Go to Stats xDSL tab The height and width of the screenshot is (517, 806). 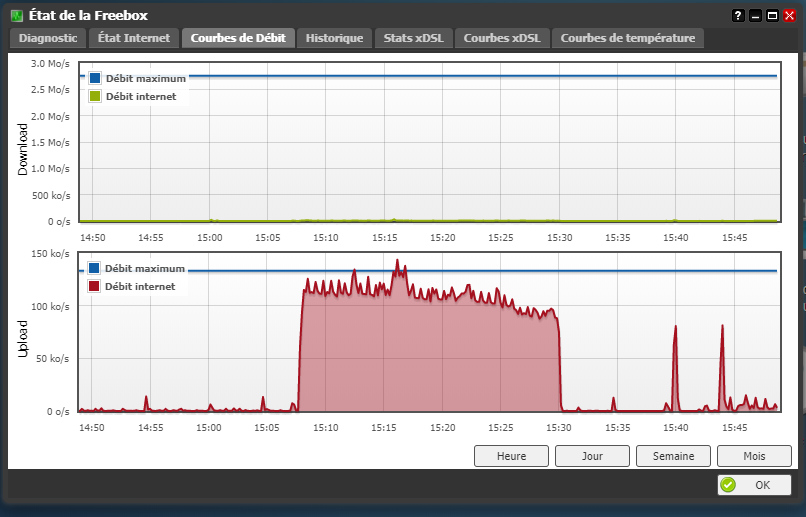pos(413,38)
